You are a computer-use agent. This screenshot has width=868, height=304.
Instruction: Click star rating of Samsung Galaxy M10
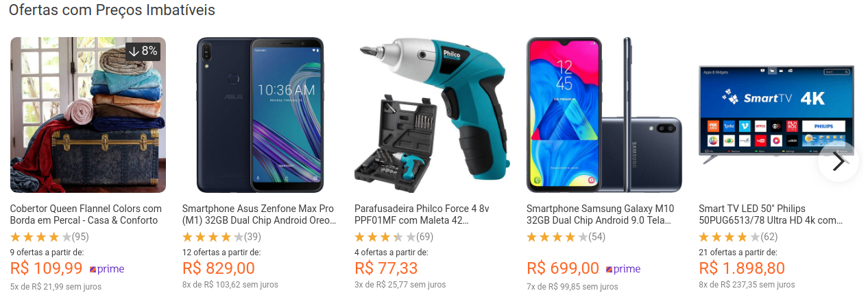click(557, 237)
